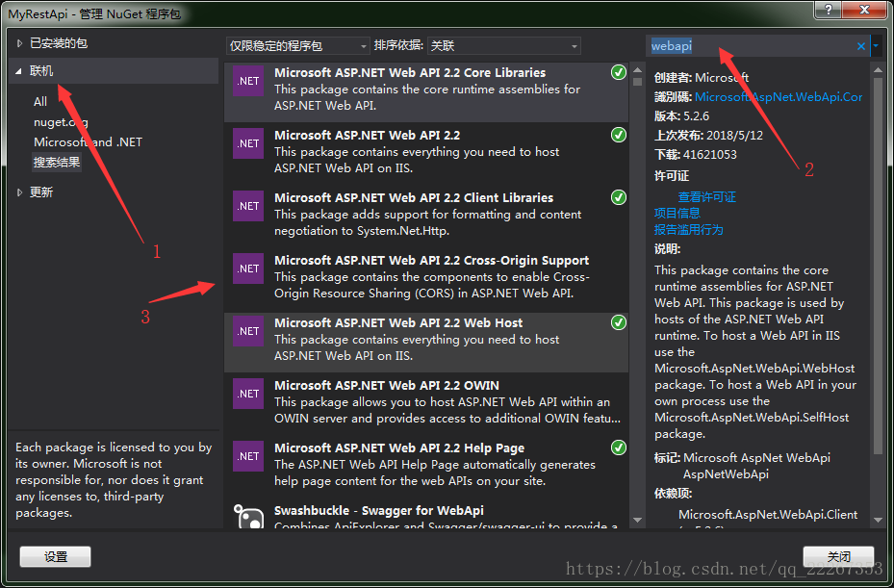This screenshot has width=894, height=588.
Task: Click installed checkmark on Core Libraries package
Action: pyautogui.click(x=618, y=72)
